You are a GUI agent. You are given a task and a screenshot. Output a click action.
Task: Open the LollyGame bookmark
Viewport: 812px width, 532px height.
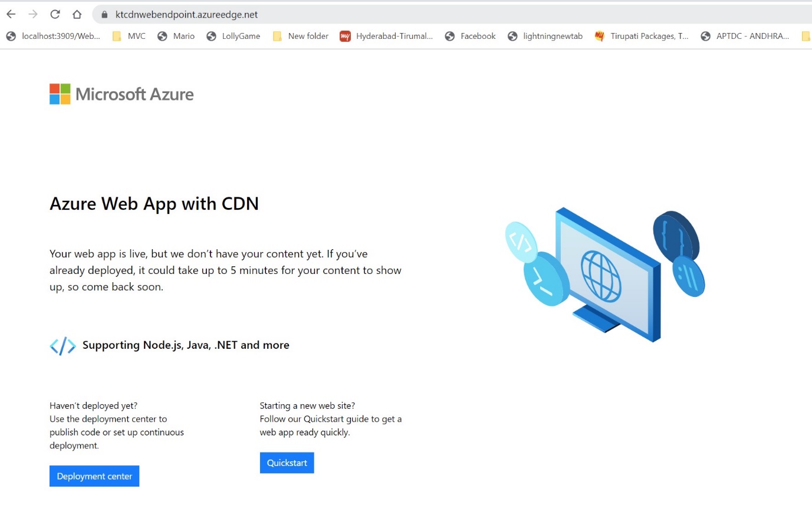tap(234, 36)
